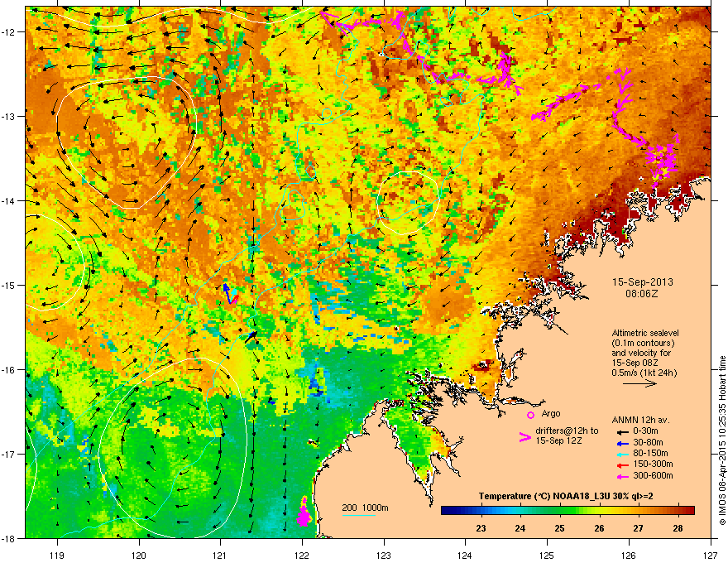Click the cyan 80-150m arrow legend symbol
The image size is (728, 563).
[621, 454]
